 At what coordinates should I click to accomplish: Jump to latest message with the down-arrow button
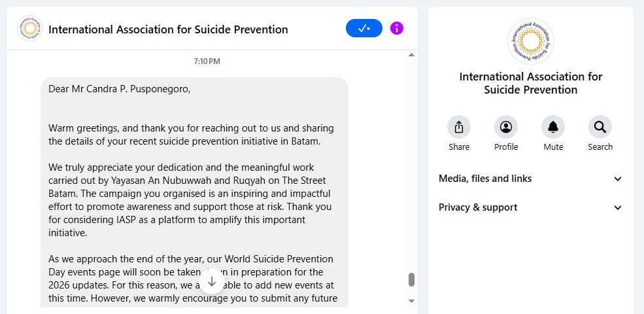212,282
